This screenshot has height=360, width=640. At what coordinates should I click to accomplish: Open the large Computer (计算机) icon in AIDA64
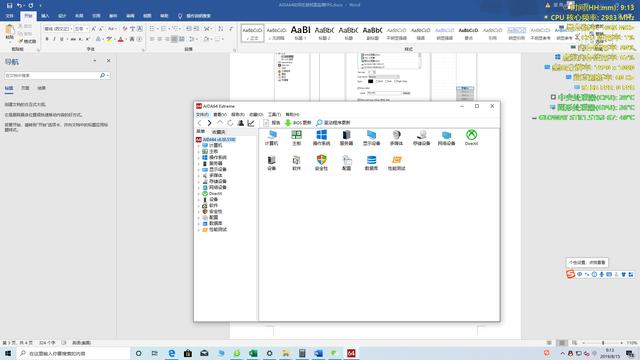271,138
